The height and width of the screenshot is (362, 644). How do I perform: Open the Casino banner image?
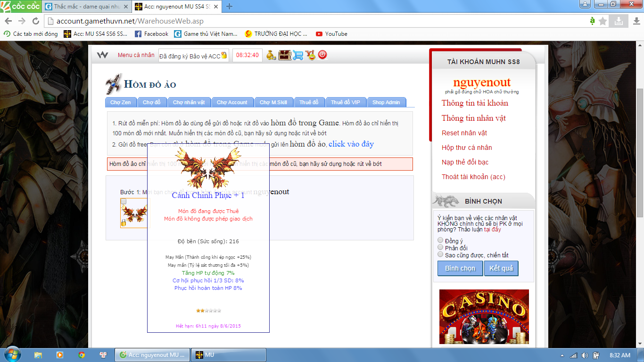coord(484,316)
